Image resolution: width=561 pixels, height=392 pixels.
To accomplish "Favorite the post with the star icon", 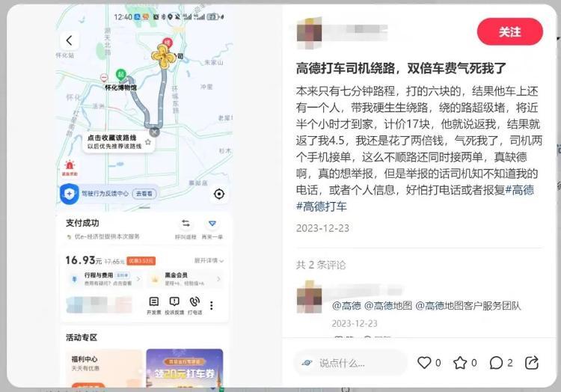I will 460,363.
